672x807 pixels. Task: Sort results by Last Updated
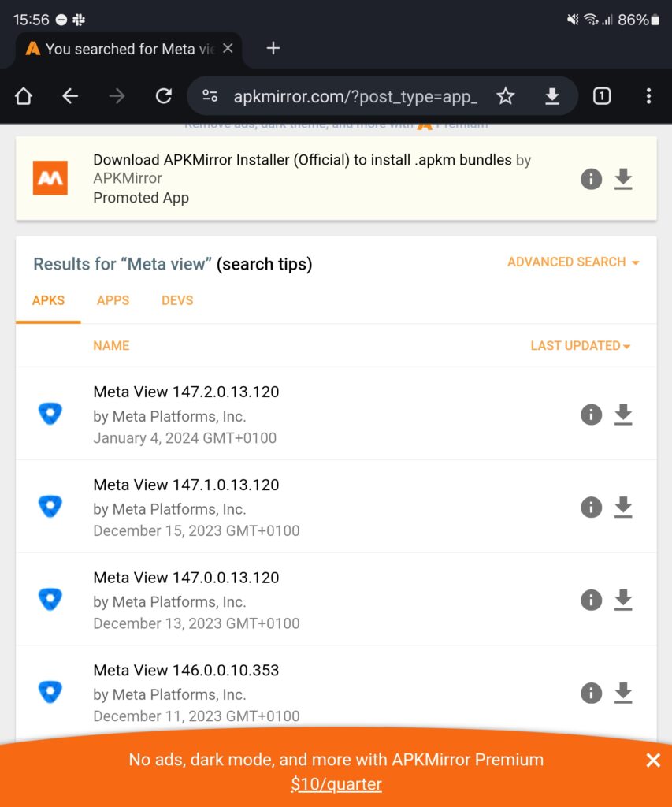580,346
